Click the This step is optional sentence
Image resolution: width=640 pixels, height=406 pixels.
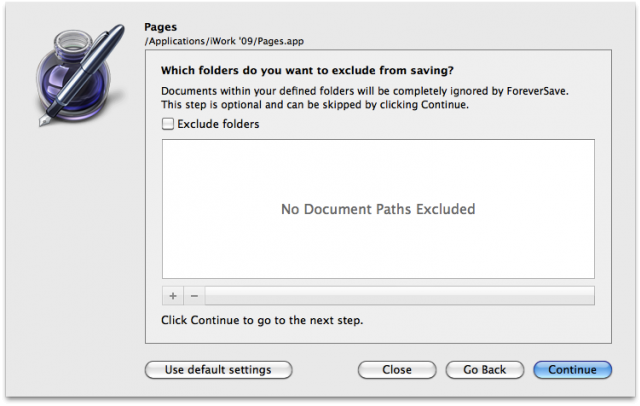315,105
